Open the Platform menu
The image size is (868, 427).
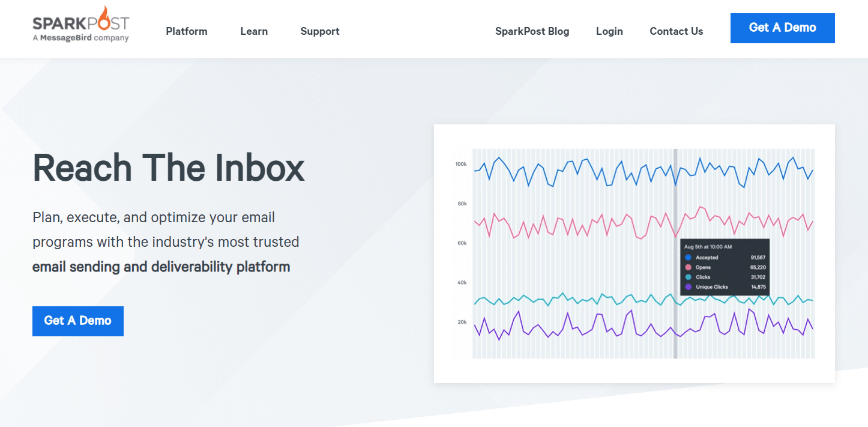(x=187, y=31)
